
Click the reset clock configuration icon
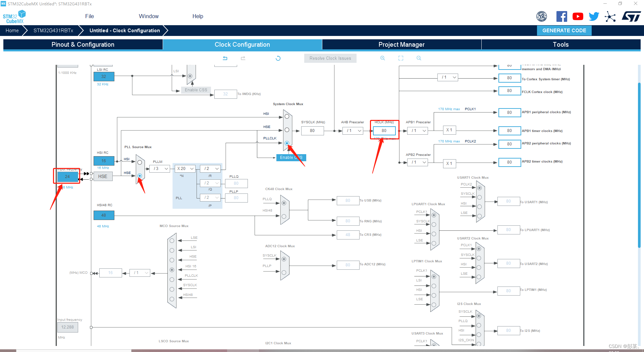pos(278,58)
